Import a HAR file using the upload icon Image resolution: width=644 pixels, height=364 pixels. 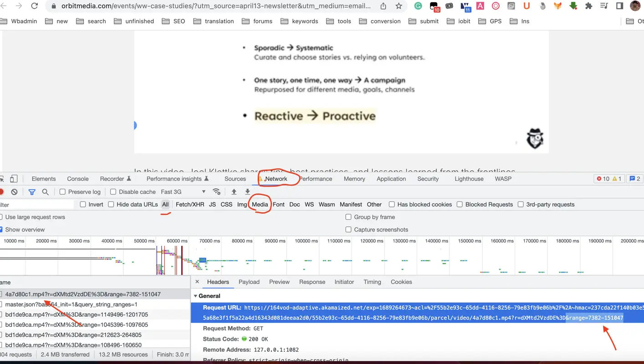point(234,192)
